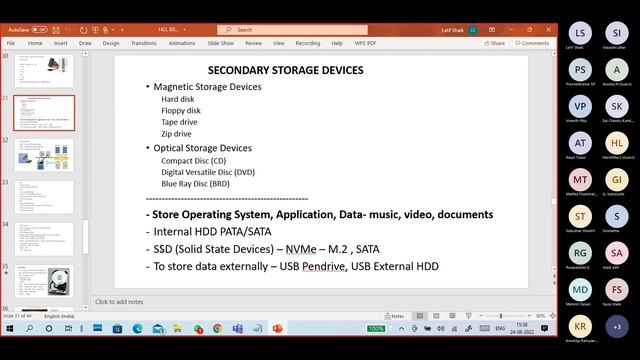The height and width of the screenshot is (360, 640).
Task: Show more participants with +3 badge
Action: click(x=617, y=327)
